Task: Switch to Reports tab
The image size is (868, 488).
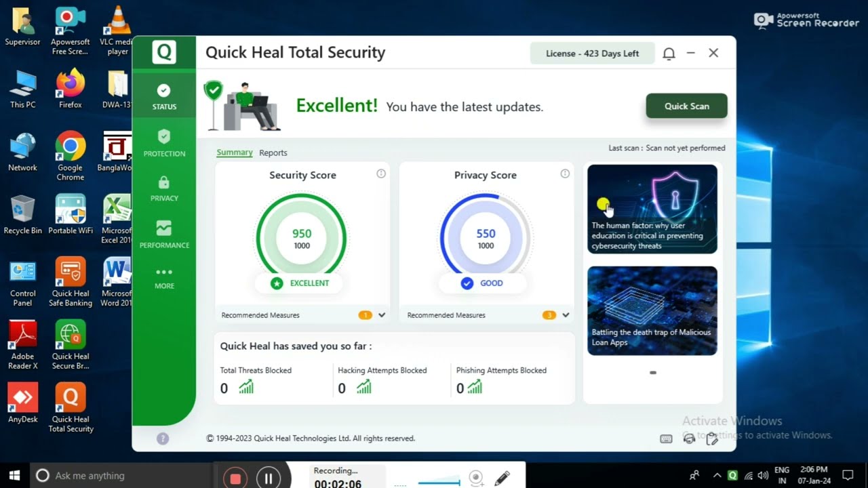Action: coord(273,152)
